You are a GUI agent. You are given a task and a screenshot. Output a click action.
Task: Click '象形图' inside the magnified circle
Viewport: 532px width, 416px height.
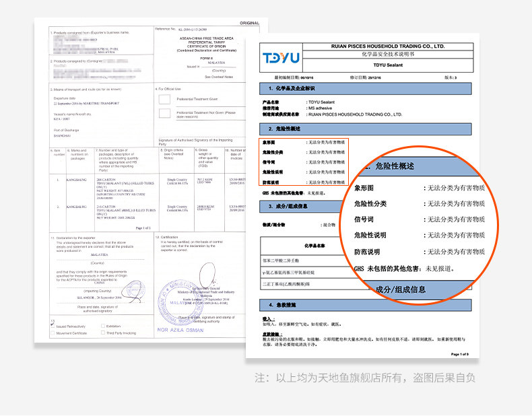click(x=364, y=188)
